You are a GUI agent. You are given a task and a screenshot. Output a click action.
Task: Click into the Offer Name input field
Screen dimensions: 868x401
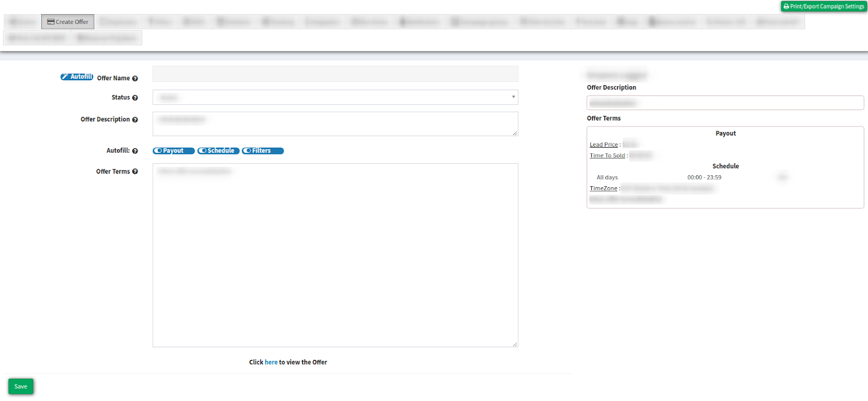[x=335, y=74]
